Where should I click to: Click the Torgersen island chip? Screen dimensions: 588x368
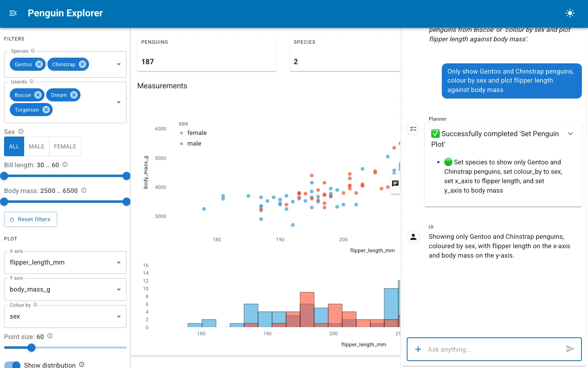(27, 110)
